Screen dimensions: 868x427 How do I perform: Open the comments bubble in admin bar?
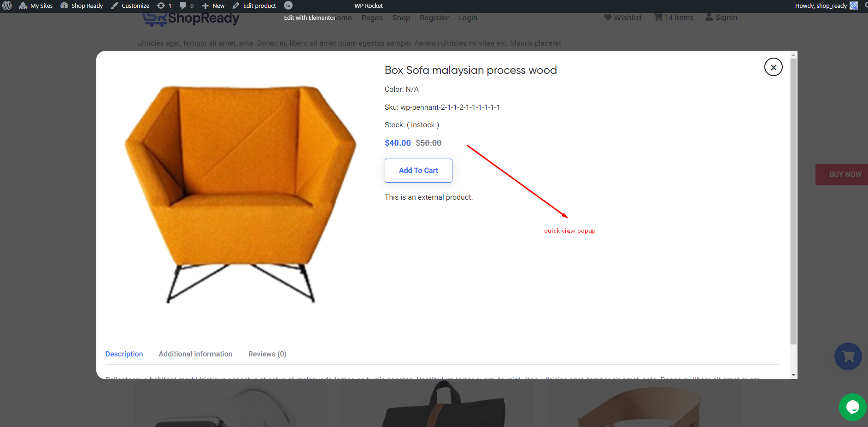pos(183,6)
